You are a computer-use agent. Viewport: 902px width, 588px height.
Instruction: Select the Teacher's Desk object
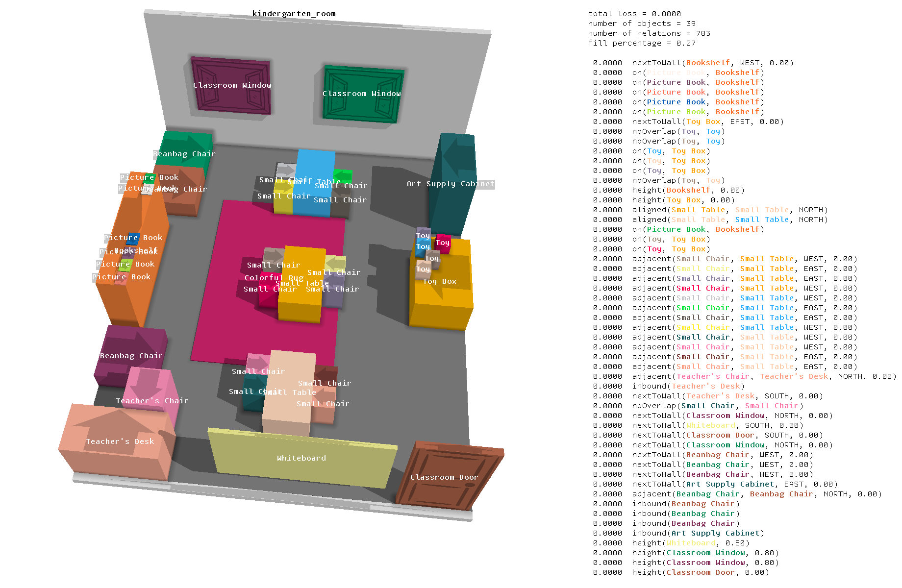[118, 441]
